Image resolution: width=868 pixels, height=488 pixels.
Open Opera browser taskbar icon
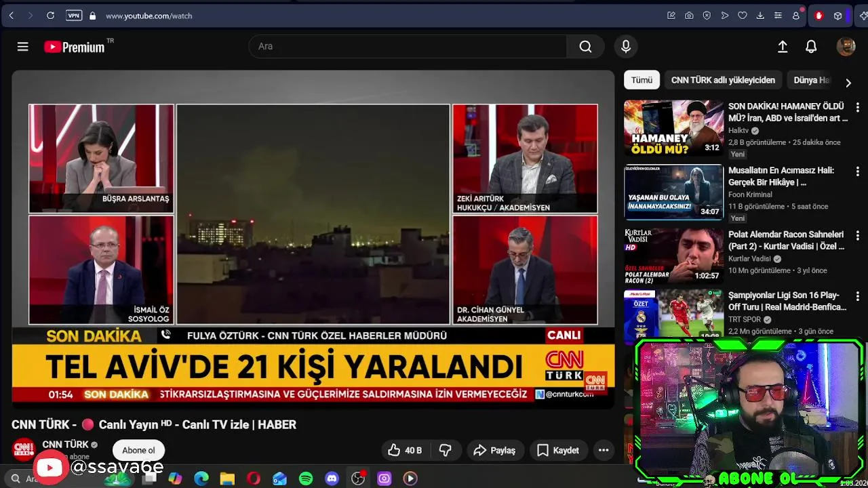254,479
